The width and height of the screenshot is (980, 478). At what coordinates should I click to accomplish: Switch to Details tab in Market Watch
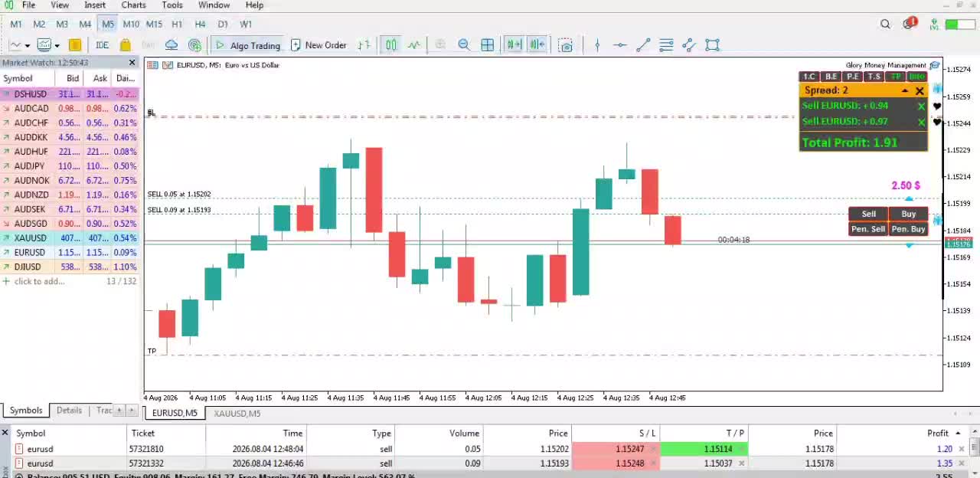click(x=69, y=411)
